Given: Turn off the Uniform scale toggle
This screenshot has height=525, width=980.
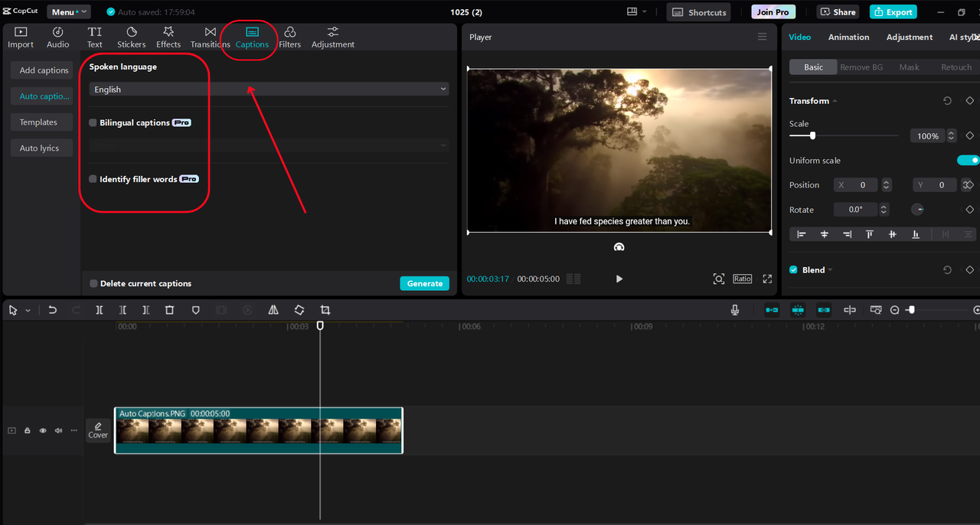Looking at the screenshot, I should point(968,161).
